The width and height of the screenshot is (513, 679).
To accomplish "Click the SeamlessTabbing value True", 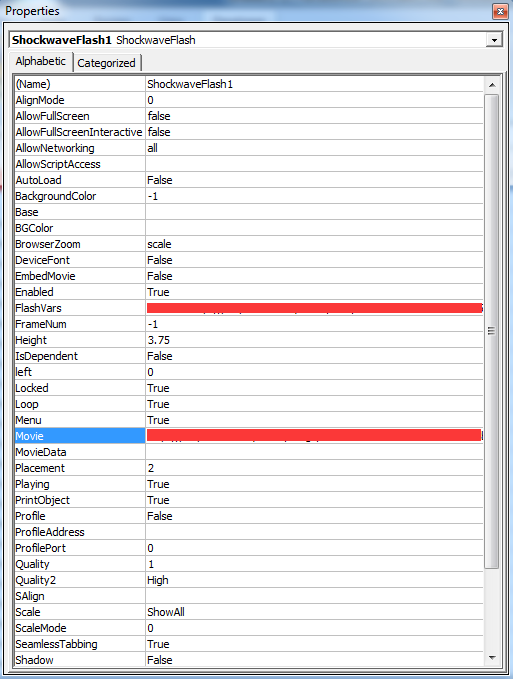I will [314, 645].
